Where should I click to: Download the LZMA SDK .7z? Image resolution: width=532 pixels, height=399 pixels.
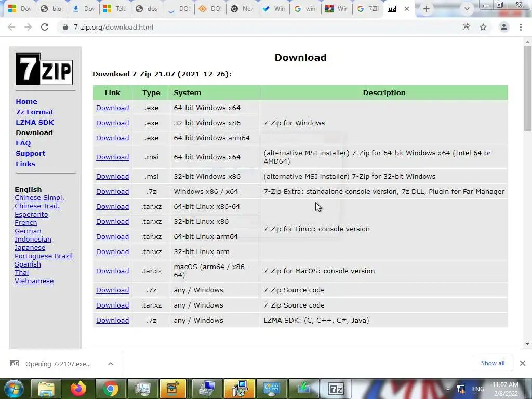(112, 320)
